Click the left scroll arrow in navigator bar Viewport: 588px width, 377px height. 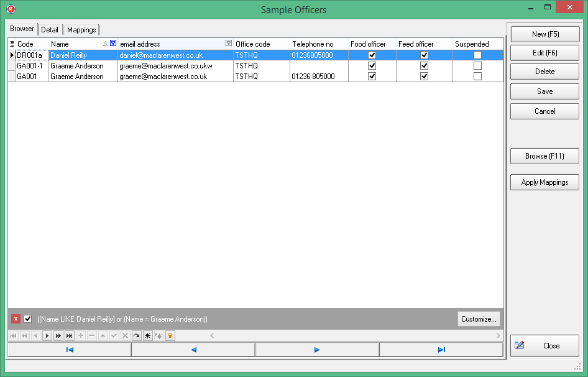(x=212, y=336)
